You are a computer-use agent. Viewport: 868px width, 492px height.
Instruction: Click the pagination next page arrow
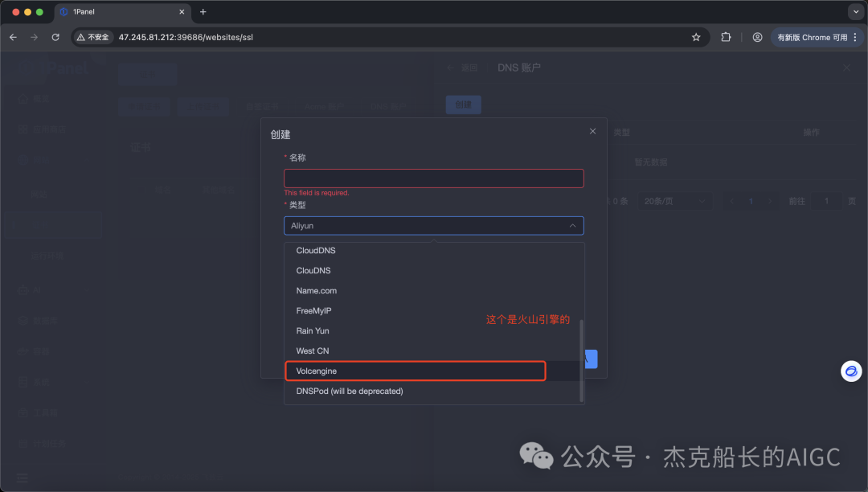(769, 201)
